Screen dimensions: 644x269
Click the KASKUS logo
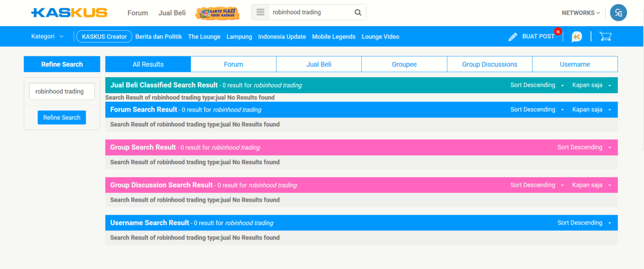pyautogui.click(x=69, y=13)
